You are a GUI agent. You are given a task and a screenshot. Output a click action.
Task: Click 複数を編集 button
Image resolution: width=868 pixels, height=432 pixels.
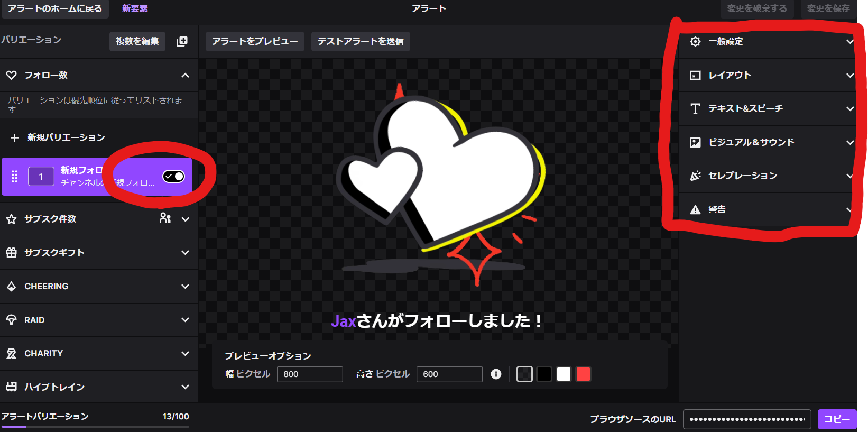137,41
